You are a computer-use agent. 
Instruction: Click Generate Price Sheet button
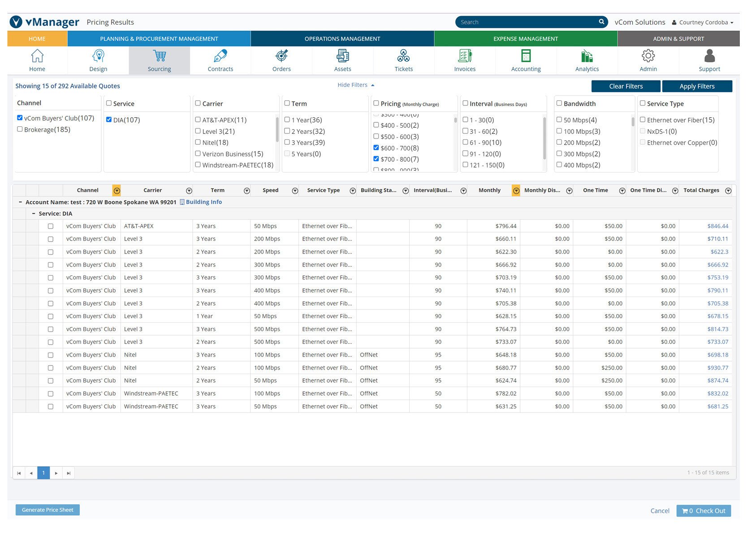pyautogui.click(x=47, y=510)
